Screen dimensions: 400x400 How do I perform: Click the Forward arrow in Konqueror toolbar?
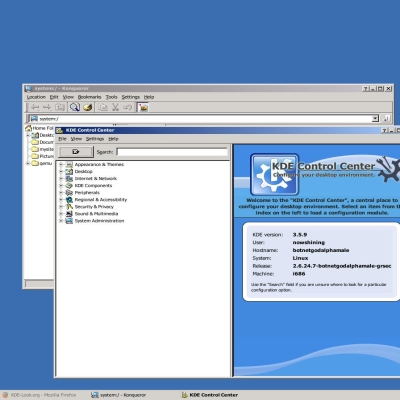pyautogui.click(x=47, y=107)
